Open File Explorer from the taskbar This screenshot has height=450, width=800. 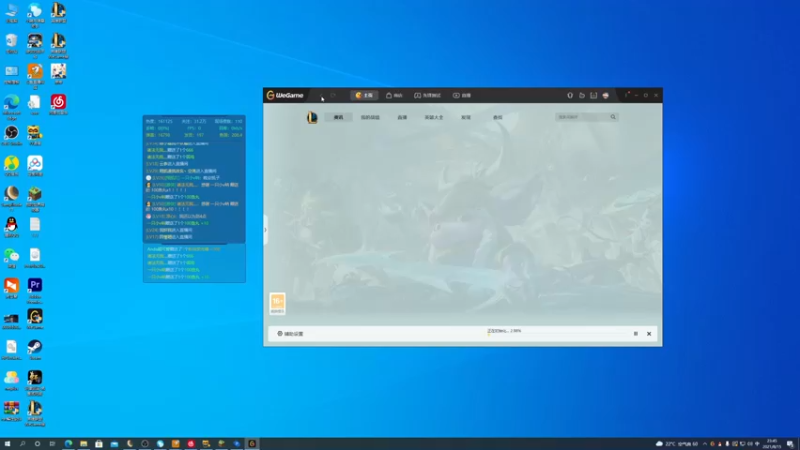click(84, 444)
